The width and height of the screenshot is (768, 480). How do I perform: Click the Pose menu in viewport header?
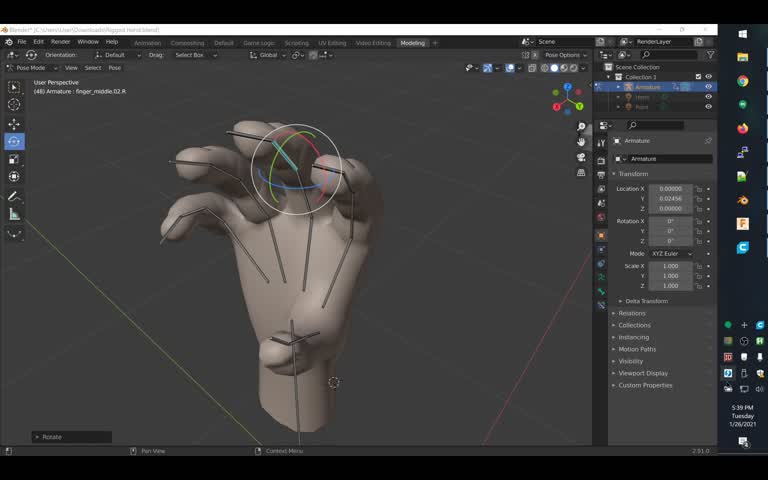pos(114,68)
